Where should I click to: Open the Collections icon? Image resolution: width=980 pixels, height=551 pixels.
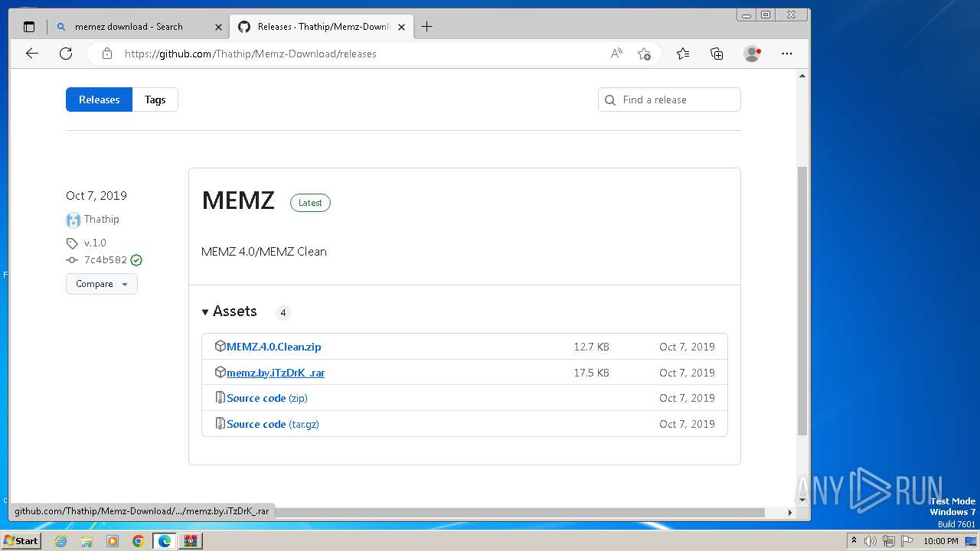point(717,54)
